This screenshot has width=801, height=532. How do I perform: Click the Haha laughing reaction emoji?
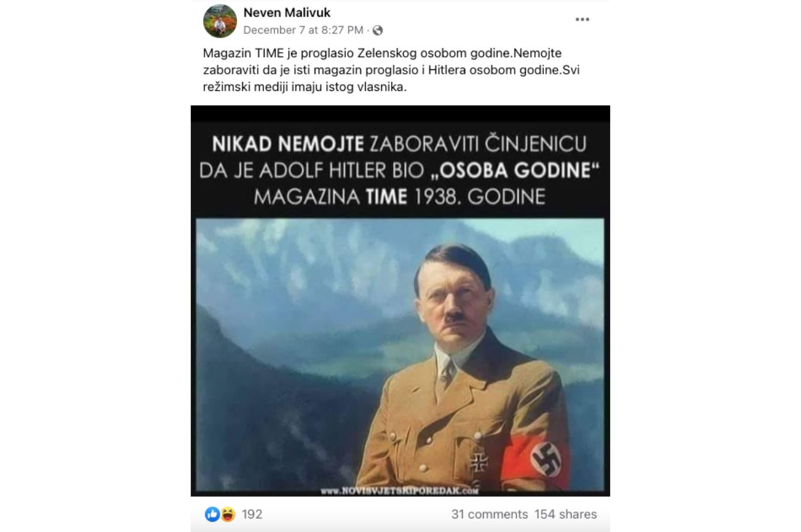point(227,514)
